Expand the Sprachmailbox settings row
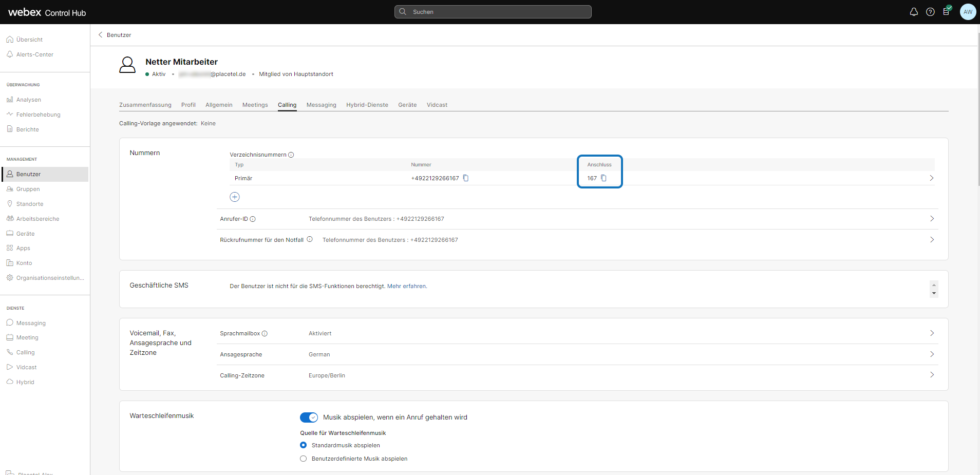Screen dimensions: 980x475 932,333
